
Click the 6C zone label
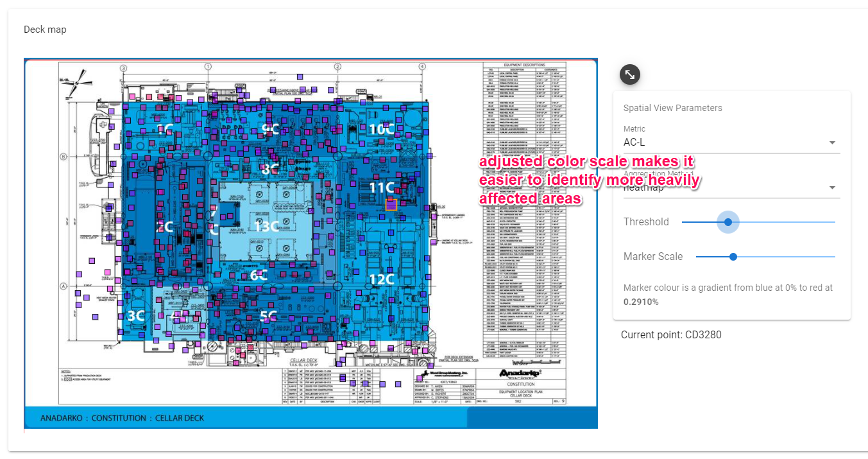coord(259,275)
